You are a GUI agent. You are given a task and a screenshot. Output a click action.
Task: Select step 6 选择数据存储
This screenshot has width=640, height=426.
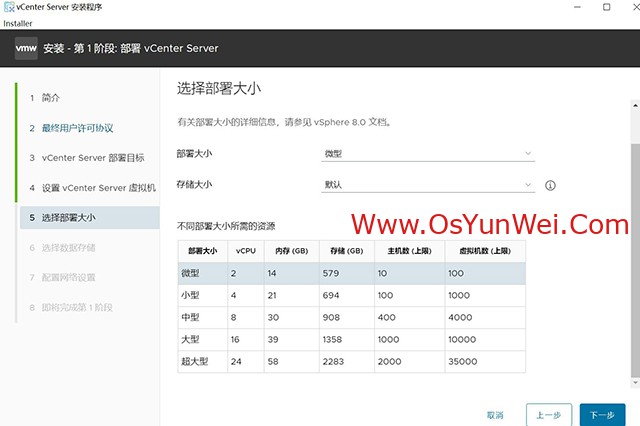click(x=62, y=248)
